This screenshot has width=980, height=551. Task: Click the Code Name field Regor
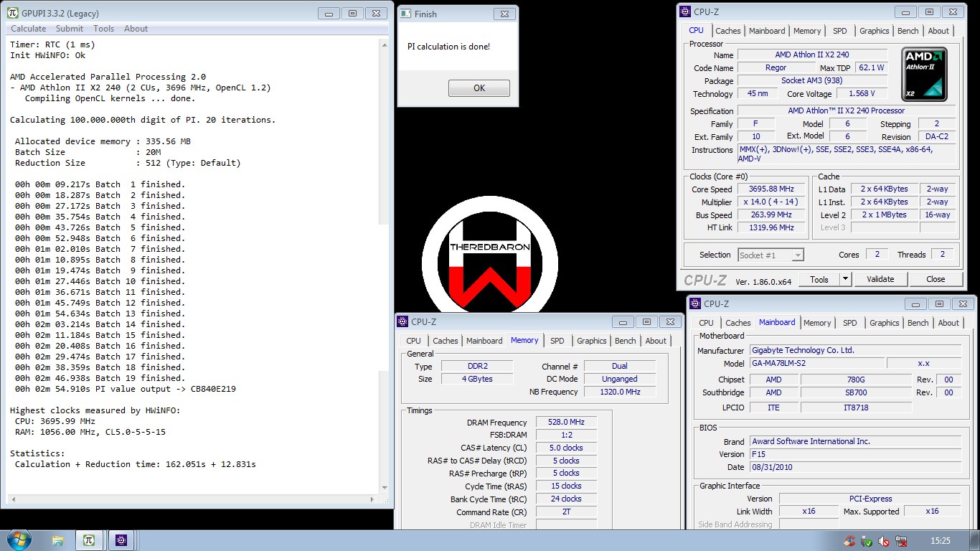776,68
